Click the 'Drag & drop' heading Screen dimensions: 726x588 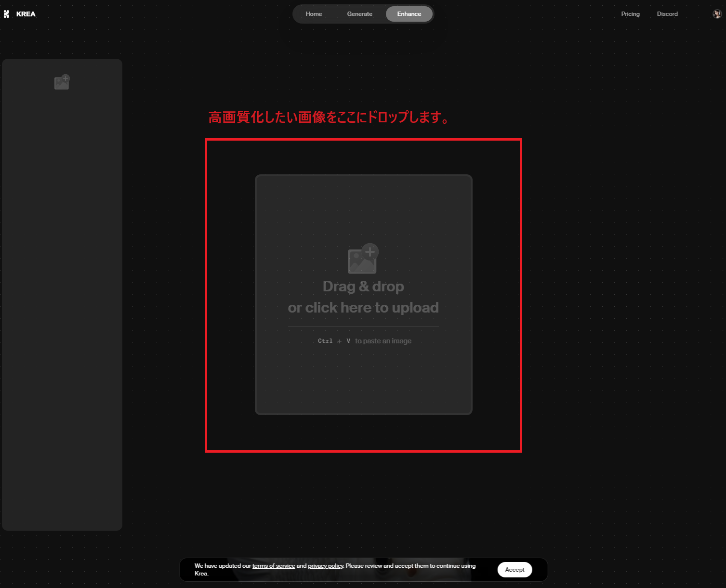pyautogui.click(x=363, y=287)
